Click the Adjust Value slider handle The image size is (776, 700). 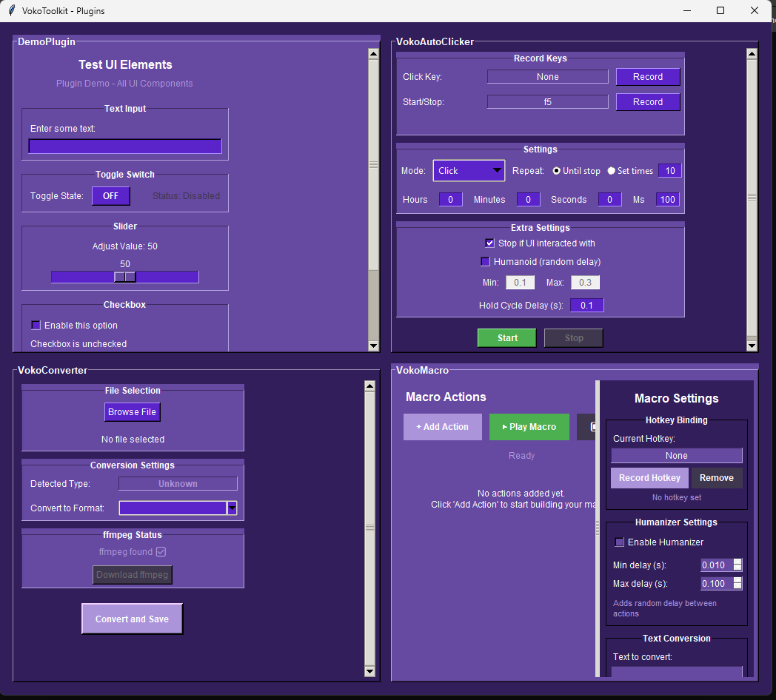[124, 277]
